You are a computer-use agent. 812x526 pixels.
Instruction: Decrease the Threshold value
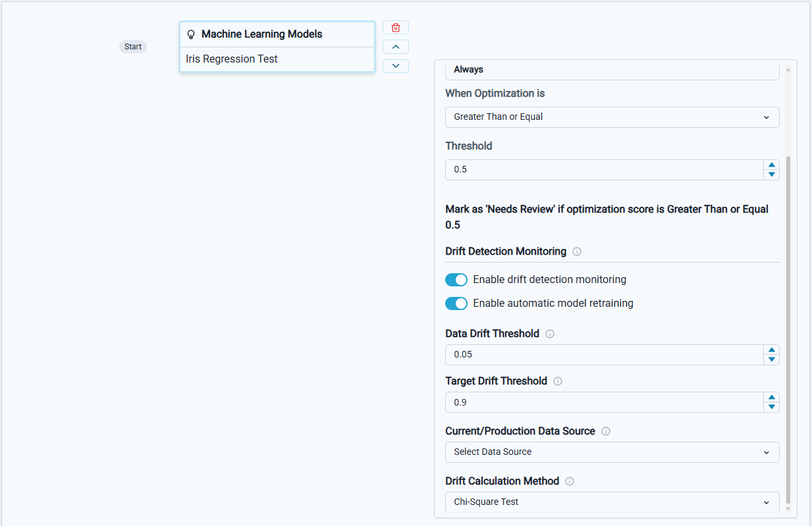tap(771, 174)
